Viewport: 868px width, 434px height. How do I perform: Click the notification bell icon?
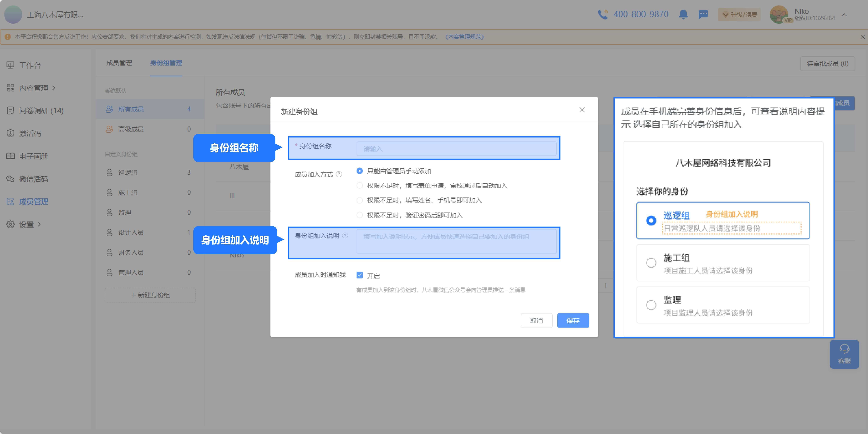tap(683, 14)
